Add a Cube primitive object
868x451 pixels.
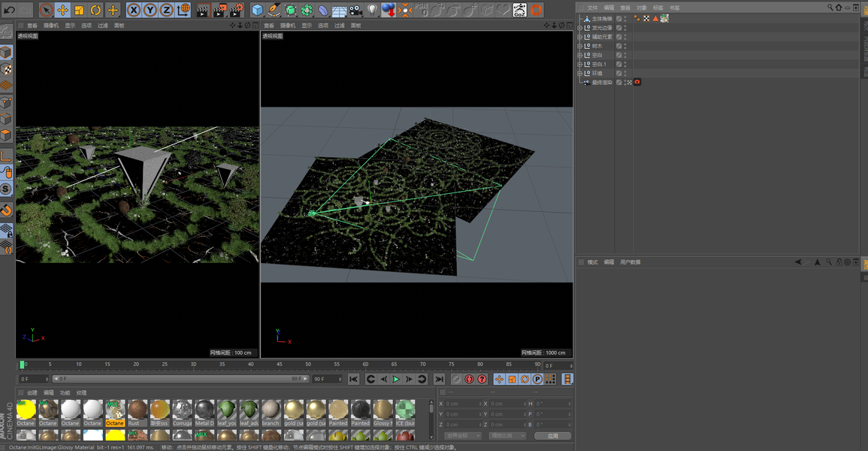(257, 10)
